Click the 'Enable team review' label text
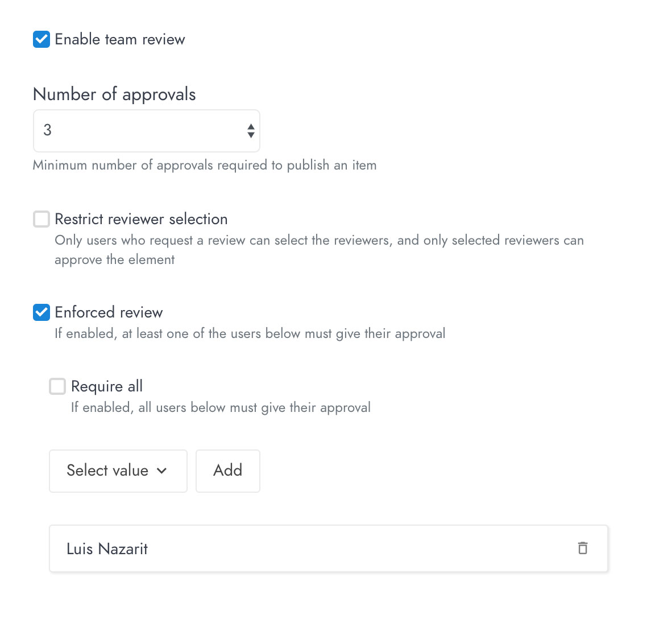Image resolution: width=672 pixels, height=627 pixels. point(120,39)
